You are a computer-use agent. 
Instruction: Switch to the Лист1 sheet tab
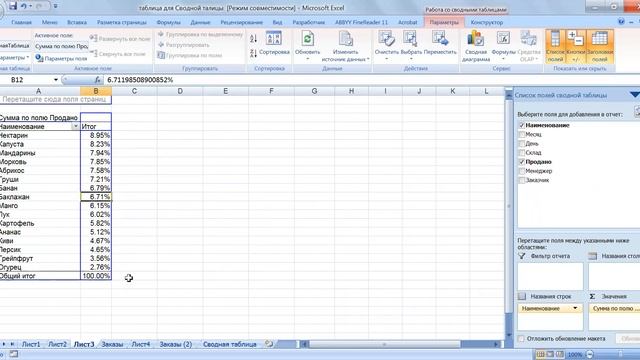[31, 344]
